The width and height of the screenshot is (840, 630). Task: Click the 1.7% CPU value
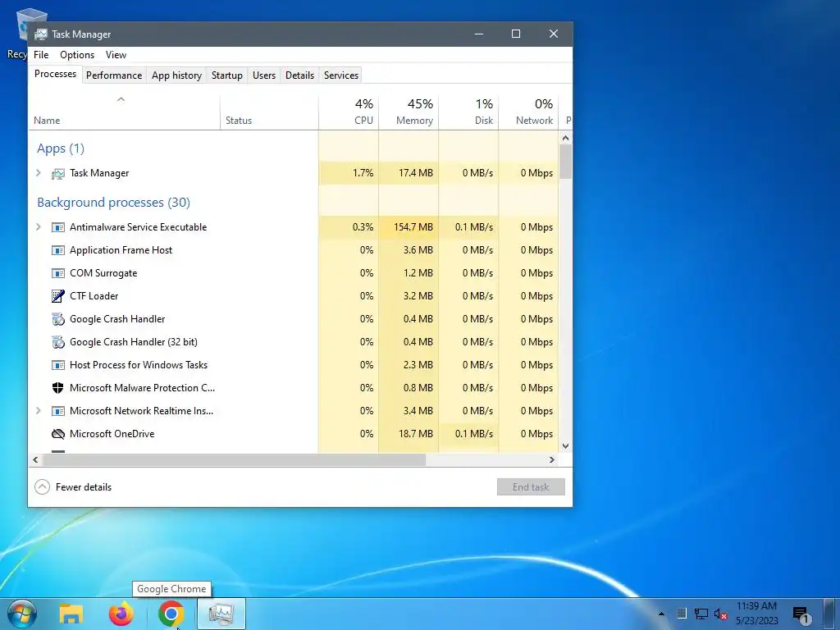(363, 173)
